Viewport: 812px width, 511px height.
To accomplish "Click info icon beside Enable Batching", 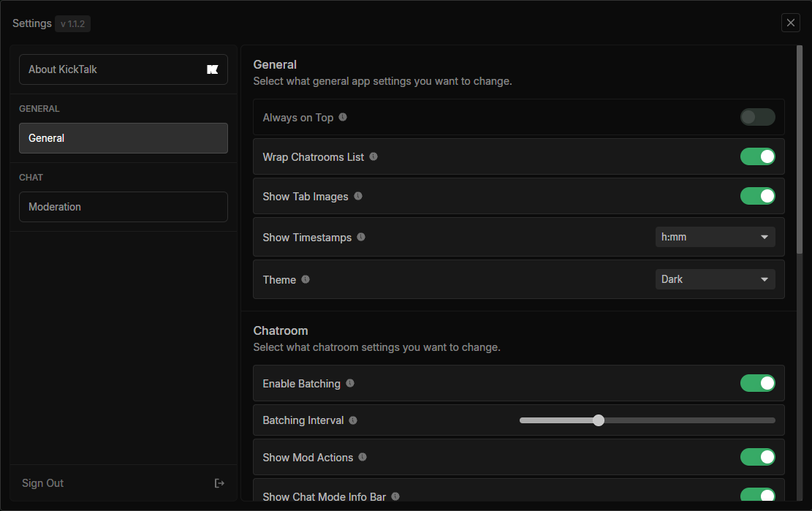I will coord(350,383).
